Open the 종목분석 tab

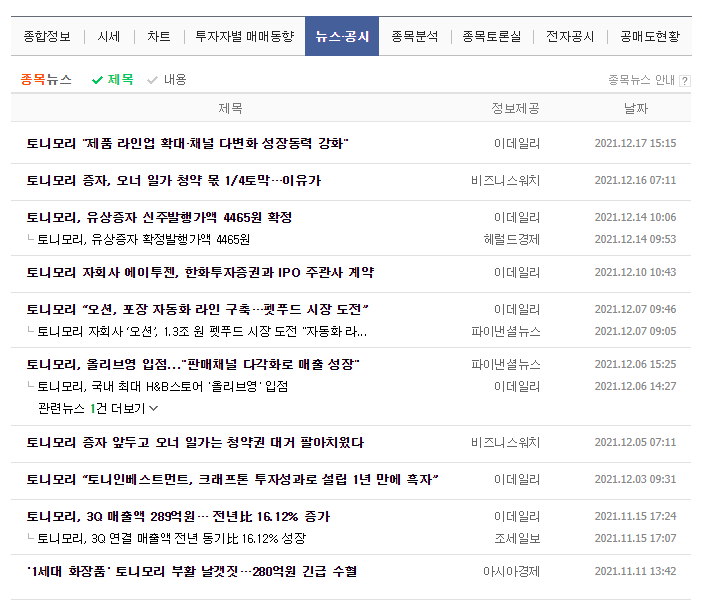(x=415, y=36)
